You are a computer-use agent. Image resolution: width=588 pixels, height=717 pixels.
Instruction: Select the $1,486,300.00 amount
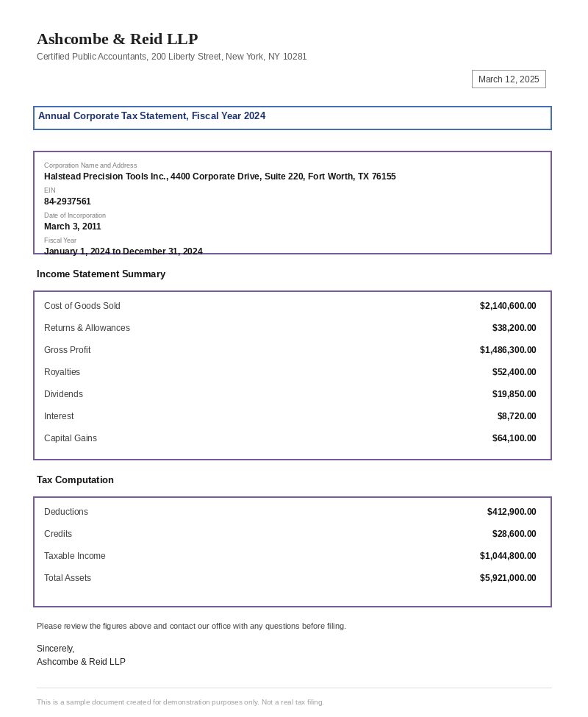[508, 350]
